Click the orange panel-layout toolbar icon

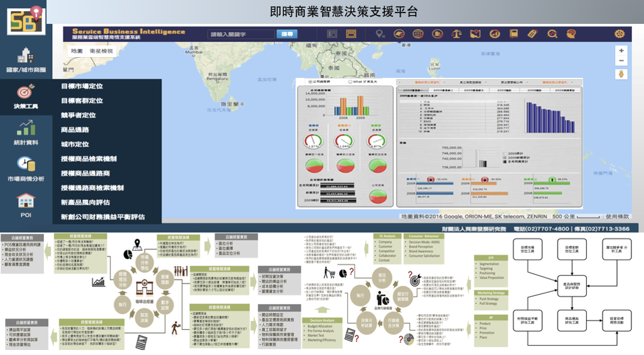[351, 34]
